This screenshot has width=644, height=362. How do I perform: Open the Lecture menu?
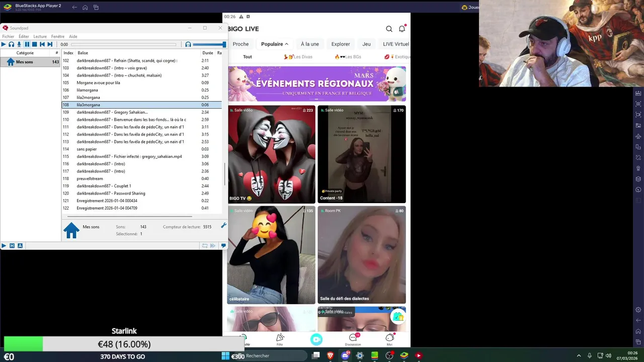(40, 36)
